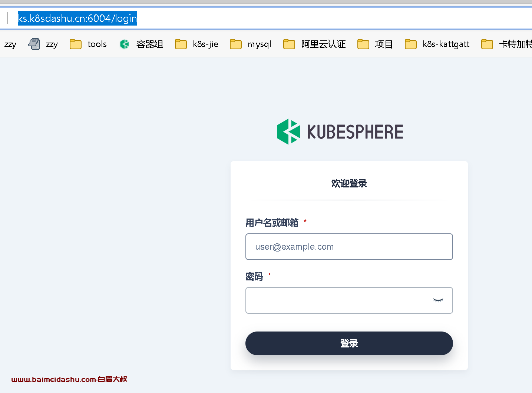Open the 卡特加特 bookmark folder
The image size is (532, 393).
(x=506, y=44)
